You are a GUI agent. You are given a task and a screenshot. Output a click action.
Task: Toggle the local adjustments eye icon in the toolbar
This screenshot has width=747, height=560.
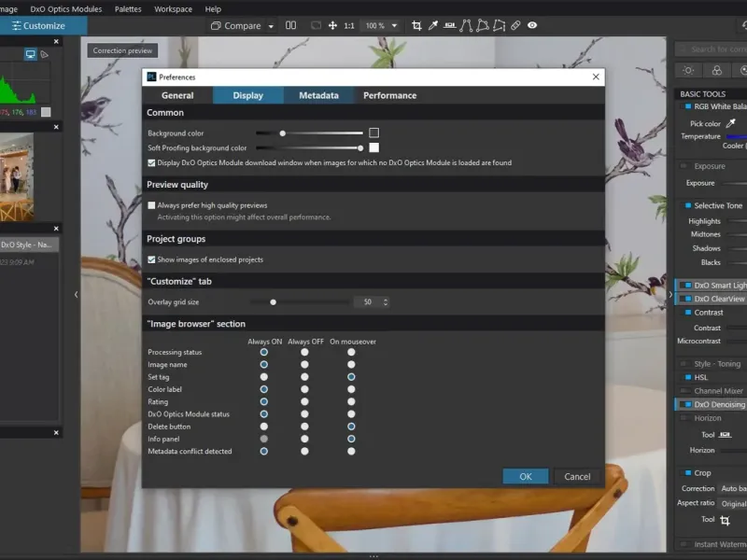click(x=532, y=25)
